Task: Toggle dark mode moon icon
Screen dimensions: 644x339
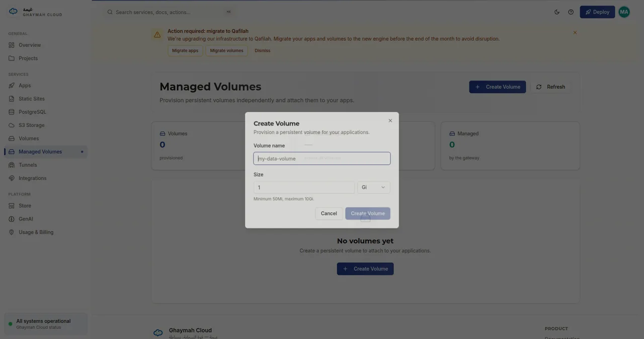Action: [x=557, y=12]
